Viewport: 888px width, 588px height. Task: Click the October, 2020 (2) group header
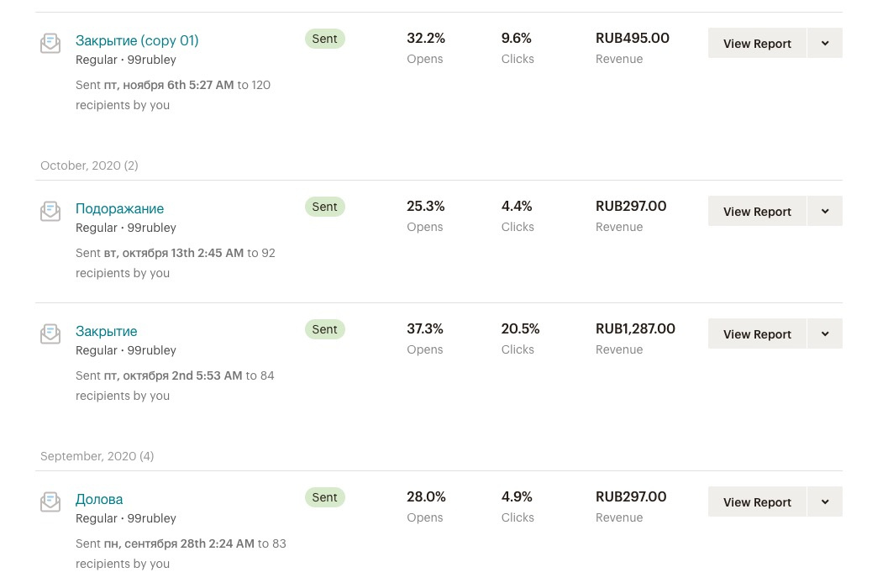(x=89, y=165)
